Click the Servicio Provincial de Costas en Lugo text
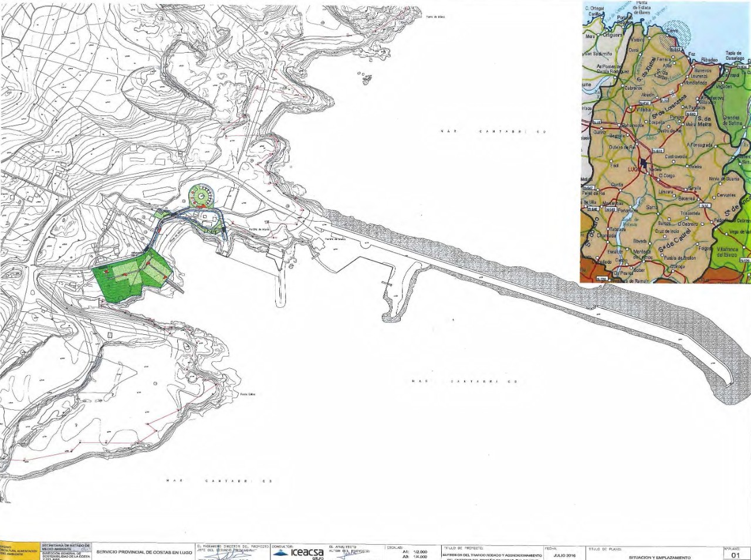Image resolution: width=751 pixels, height=560 pixels. point(144,553)
